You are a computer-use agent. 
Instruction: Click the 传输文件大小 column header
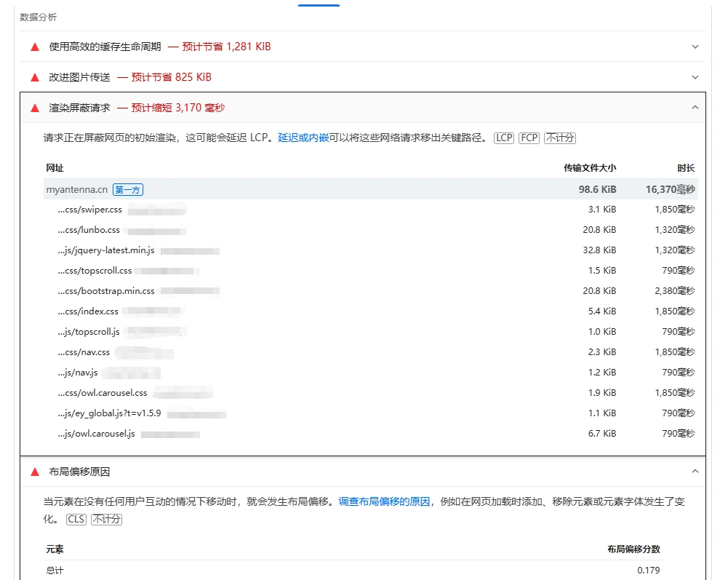[589, 168]
